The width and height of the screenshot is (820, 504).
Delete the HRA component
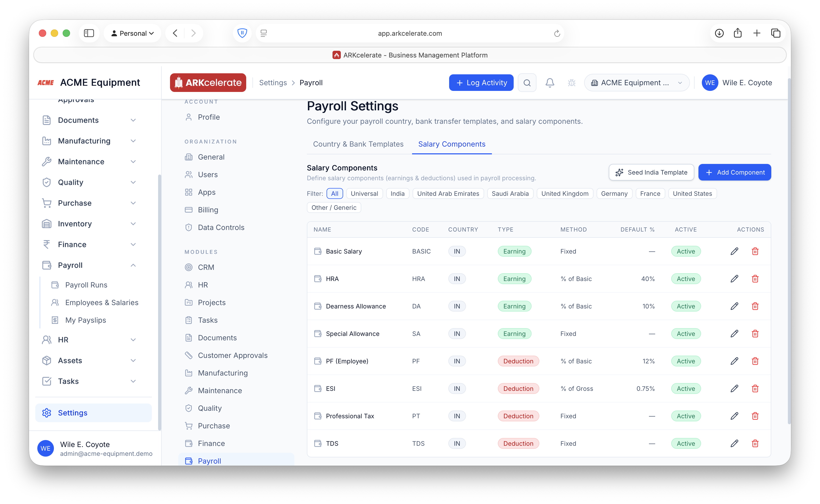755,279
